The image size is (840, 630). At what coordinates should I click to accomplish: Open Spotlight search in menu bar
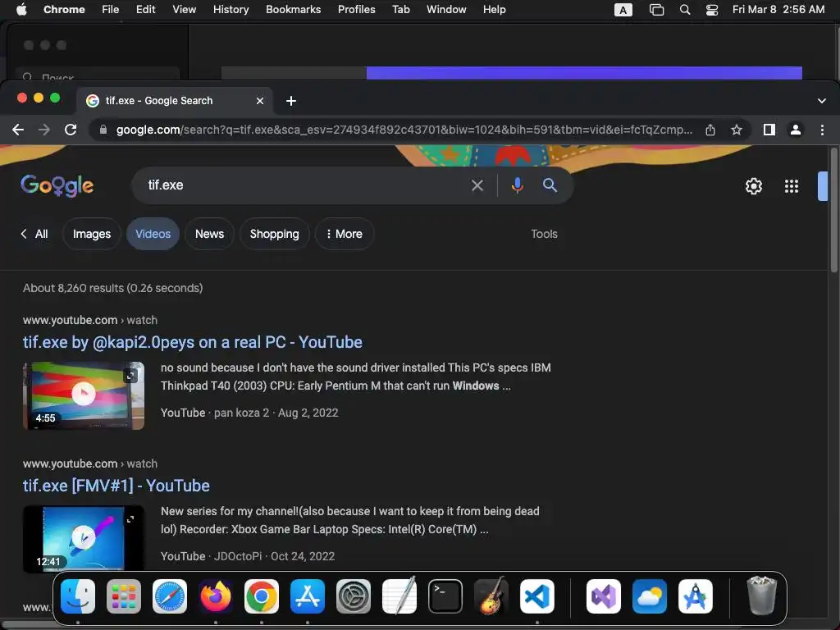[685, 10]
